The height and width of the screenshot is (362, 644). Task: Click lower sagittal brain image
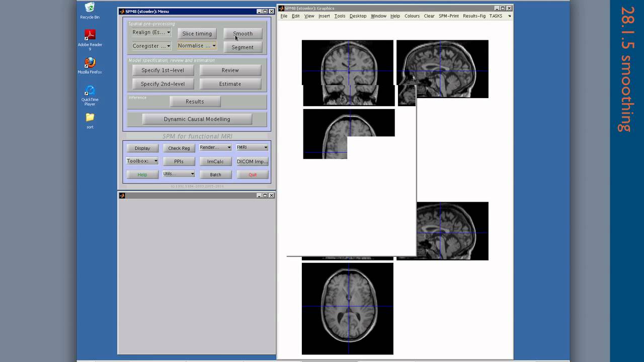[x=452, y=231]
